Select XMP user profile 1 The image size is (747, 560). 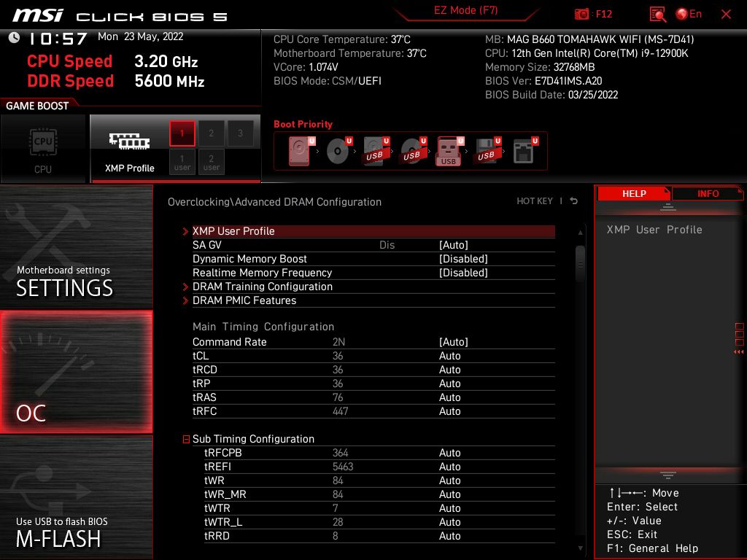[x=182, y=162]
